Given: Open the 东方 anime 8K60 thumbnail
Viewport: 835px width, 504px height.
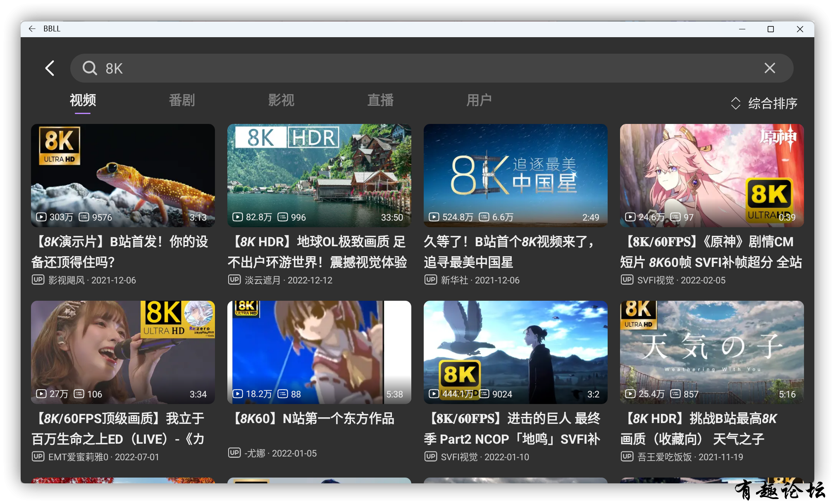Looking at the screenshot, I should click(319, 352).
